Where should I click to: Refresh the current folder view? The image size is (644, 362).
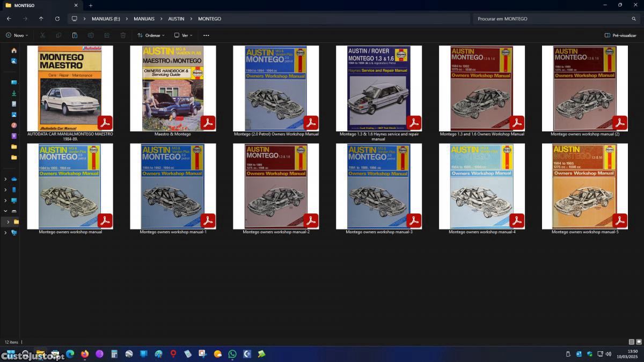click(57, 19)
